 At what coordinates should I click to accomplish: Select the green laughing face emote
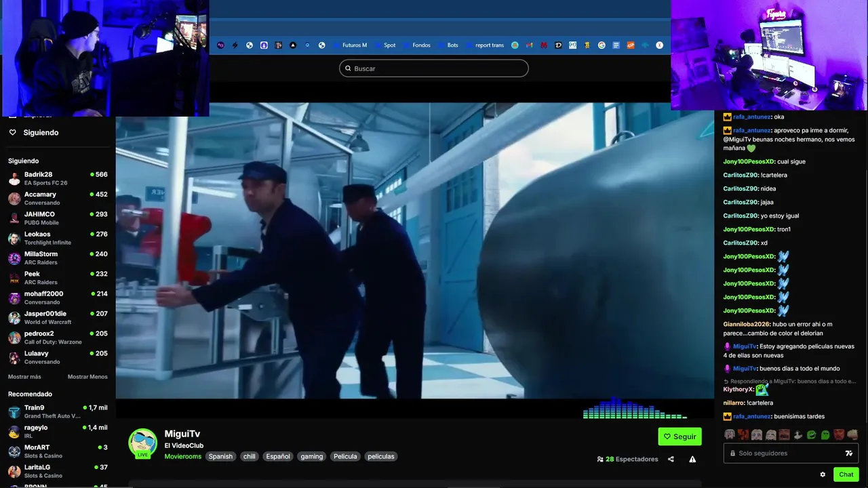811,434
